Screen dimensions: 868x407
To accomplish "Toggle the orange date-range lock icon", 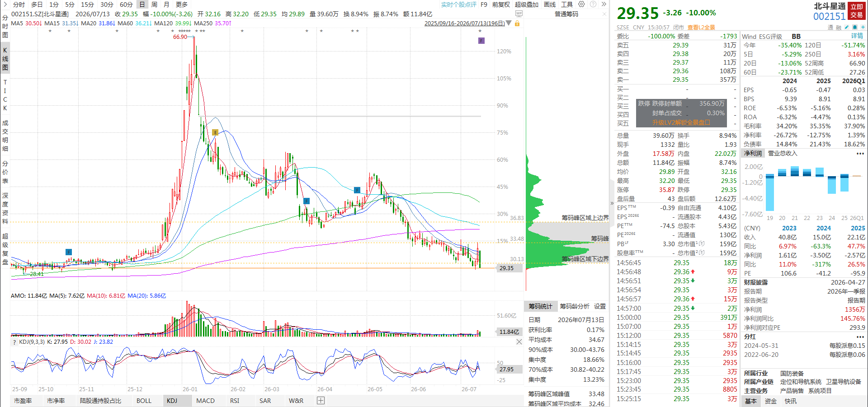I will click(517, 23).
